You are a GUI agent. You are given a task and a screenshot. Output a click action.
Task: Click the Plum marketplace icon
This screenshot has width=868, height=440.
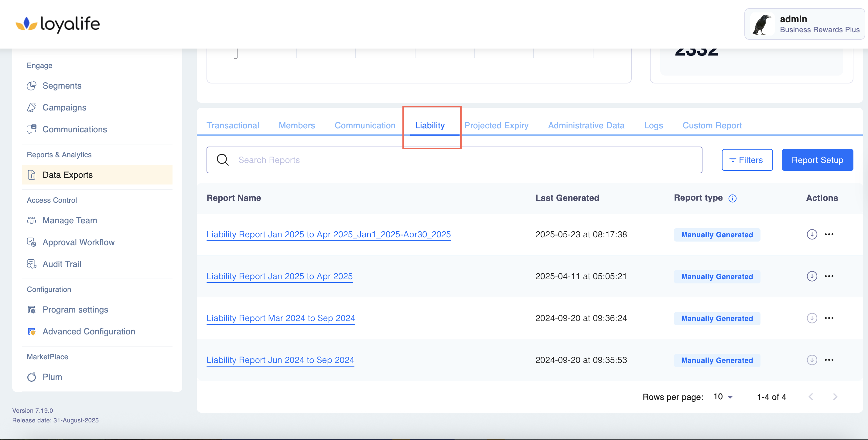coord(31,377)
